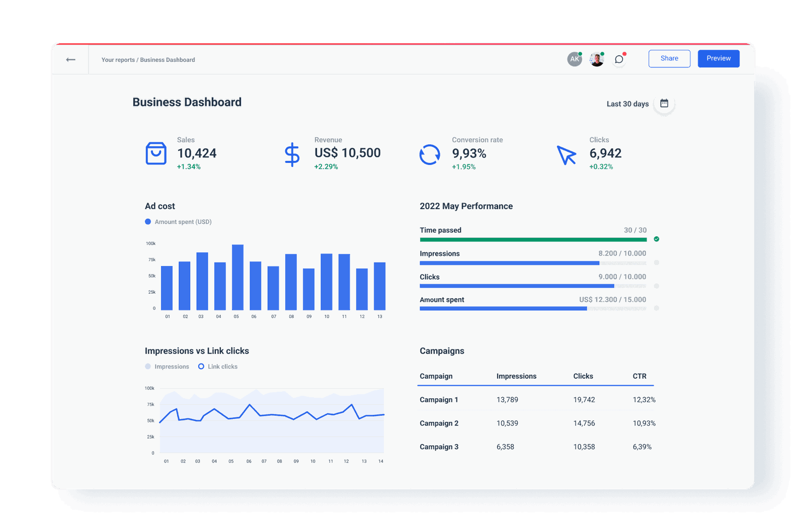This screenshot has width=805, height=532.
Task: Open the Last 30 days range selector
Action: [627, 104]
